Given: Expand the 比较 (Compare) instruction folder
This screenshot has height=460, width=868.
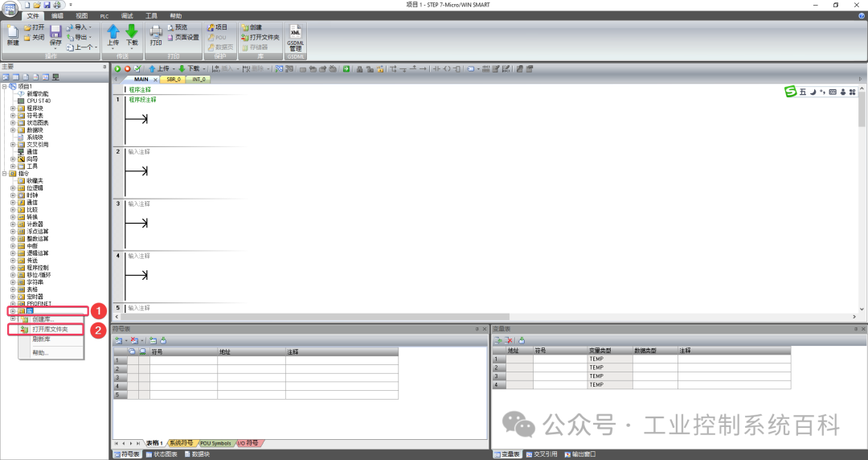Looking at the screenshot, I should click(x=13, y=210).
